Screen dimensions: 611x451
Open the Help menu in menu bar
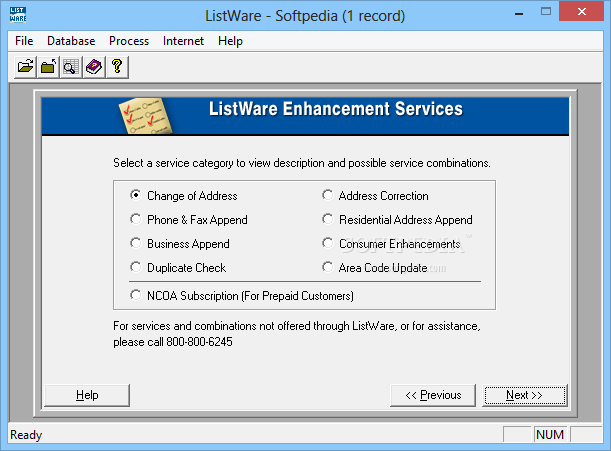click(x=230, y=41)
